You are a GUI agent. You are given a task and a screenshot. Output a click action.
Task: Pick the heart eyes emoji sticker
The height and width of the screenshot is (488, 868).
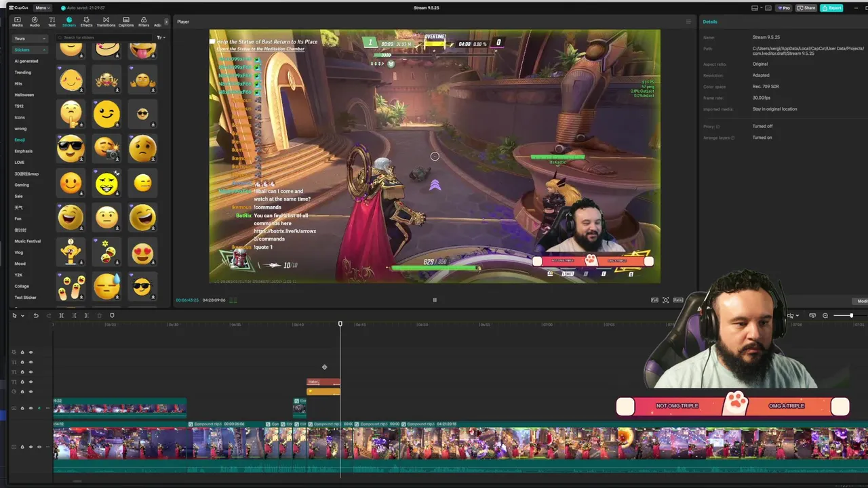(x=142, y=253)
